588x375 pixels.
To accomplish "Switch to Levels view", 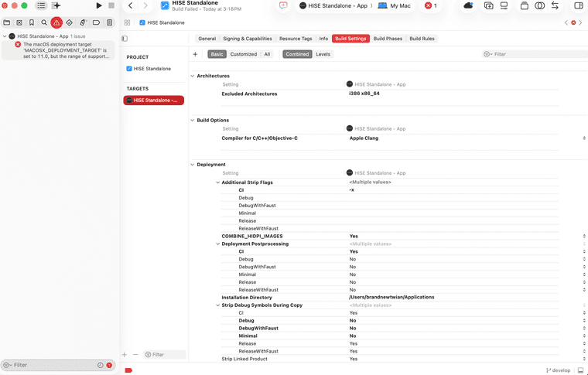I will coord(323,54).
